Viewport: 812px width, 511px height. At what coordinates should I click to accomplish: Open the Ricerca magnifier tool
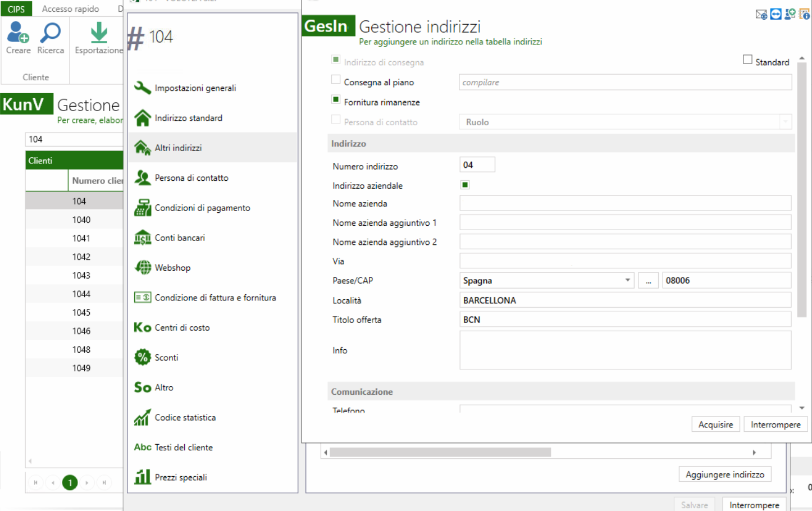(x=51, y=38)
